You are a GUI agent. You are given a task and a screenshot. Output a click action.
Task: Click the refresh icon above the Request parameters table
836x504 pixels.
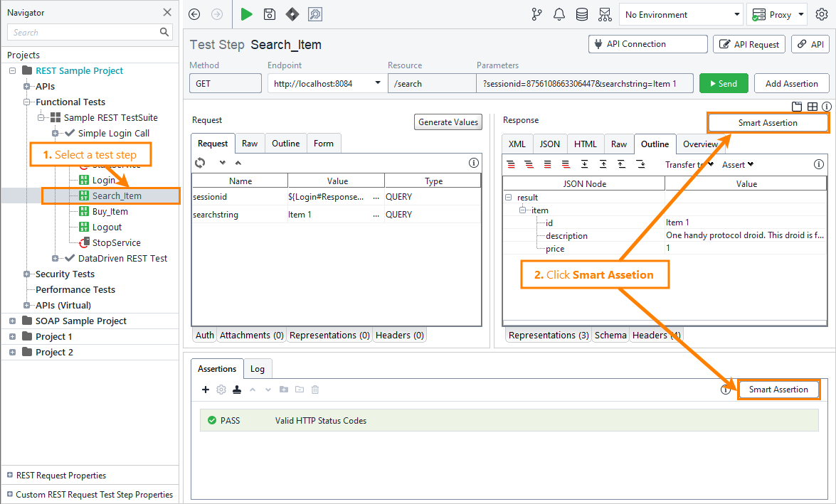tap(200, 163)
